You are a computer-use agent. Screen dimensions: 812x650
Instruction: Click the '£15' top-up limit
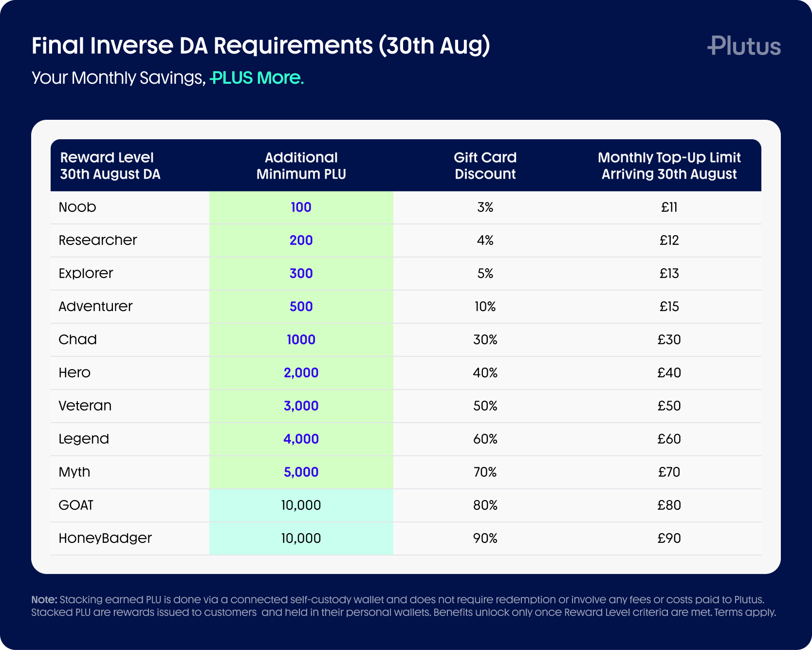coord(669,307)
